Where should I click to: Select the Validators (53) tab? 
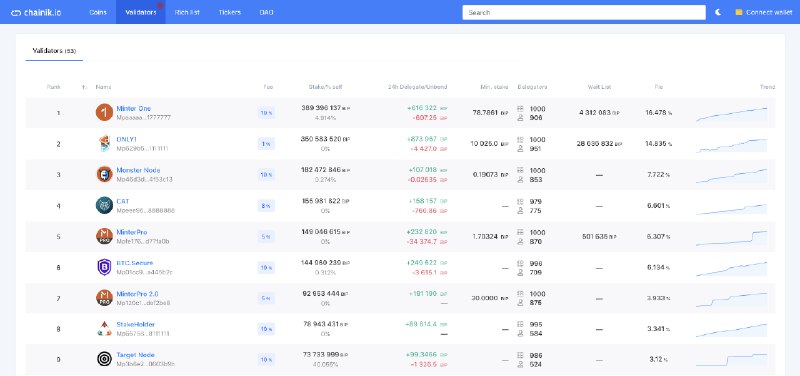54,51
